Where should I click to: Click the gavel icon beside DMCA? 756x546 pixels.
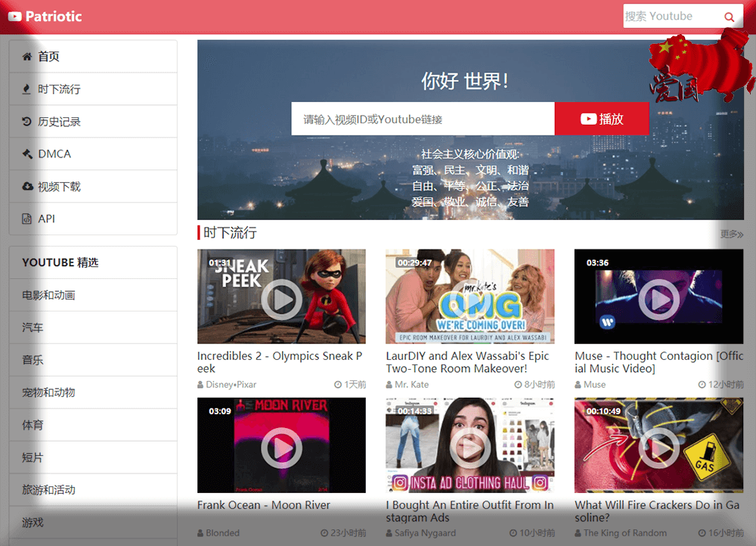pos(27,154)
